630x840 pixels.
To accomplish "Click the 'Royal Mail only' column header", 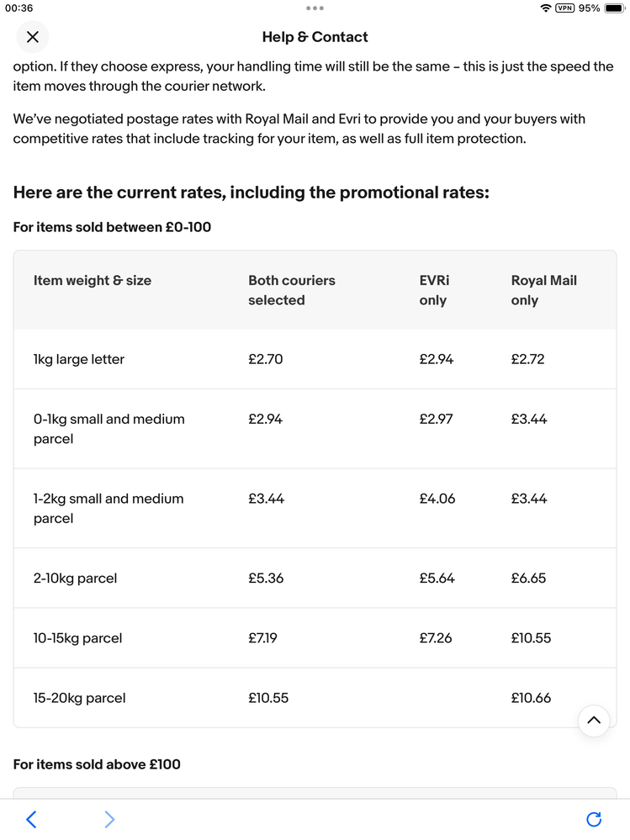I will click(543, 290).
